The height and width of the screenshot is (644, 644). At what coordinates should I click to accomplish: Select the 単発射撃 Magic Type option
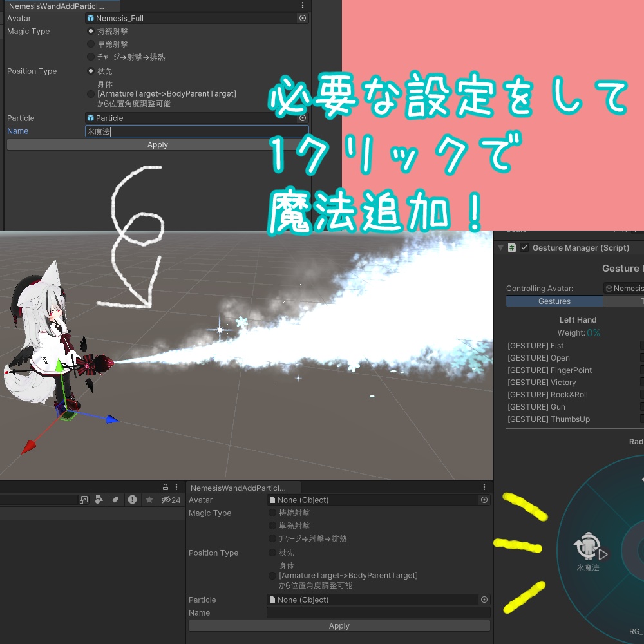pos(90,44)
